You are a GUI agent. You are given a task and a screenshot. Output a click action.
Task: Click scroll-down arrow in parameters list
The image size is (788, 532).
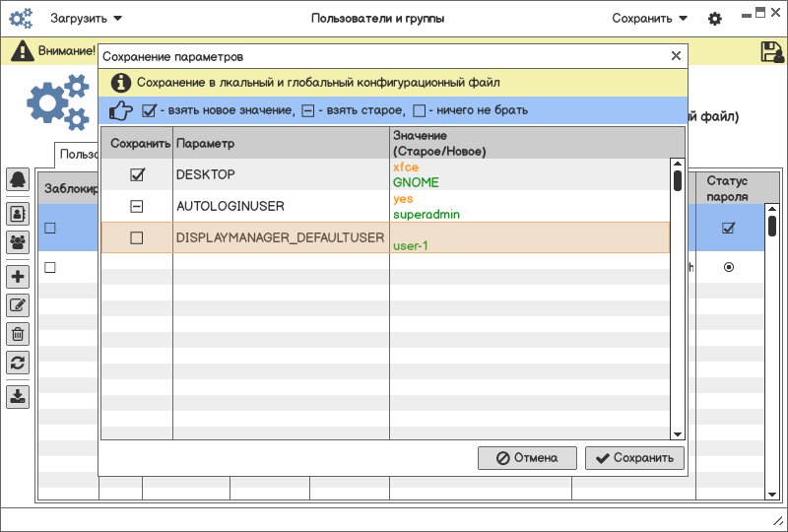(x=677, y=433)
